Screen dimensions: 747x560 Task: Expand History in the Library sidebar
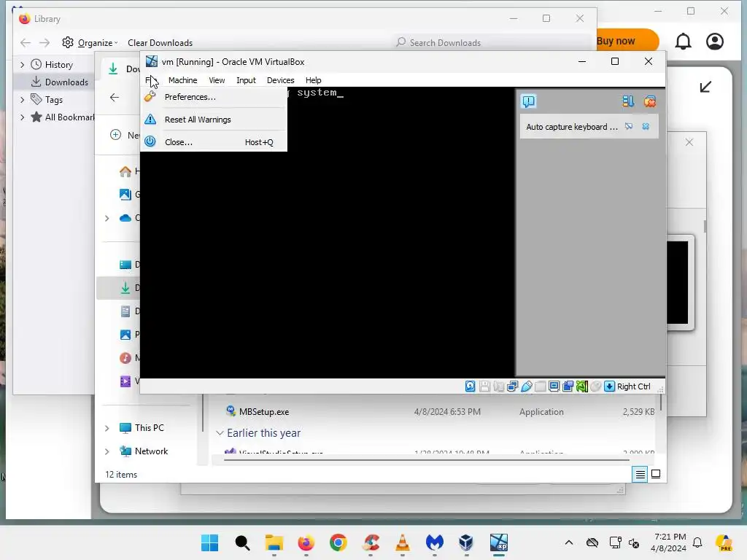pyautogui.click(x=23, y=65)
